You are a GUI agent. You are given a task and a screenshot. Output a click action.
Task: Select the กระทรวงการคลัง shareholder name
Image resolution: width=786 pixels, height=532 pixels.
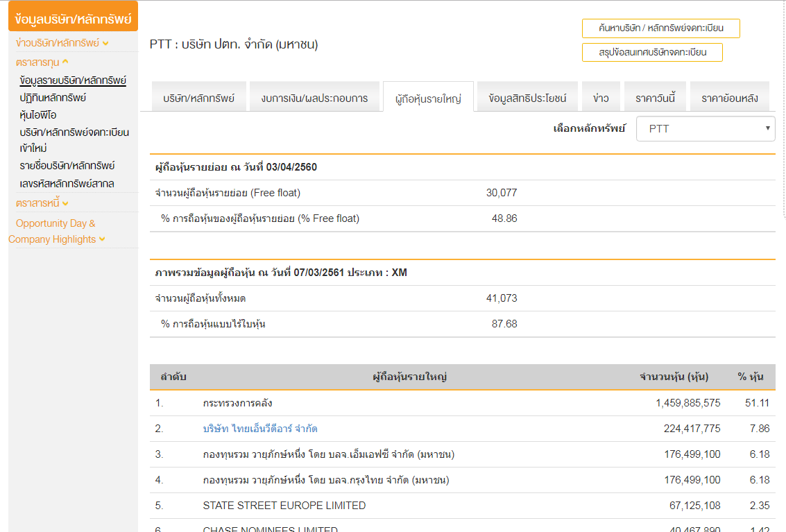coord(238,403)
